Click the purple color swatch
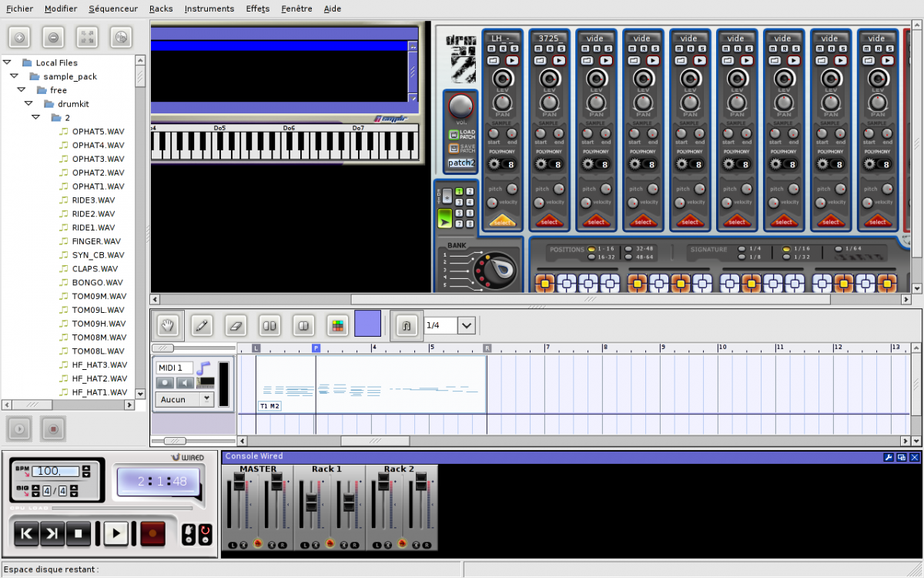The image size is (924, 578). 367,324
